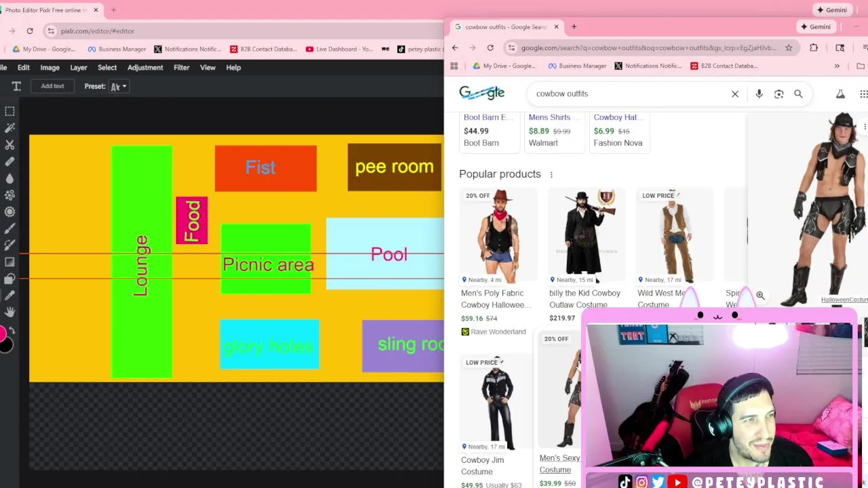Click the pixlr.com address bar

(244, 30)
